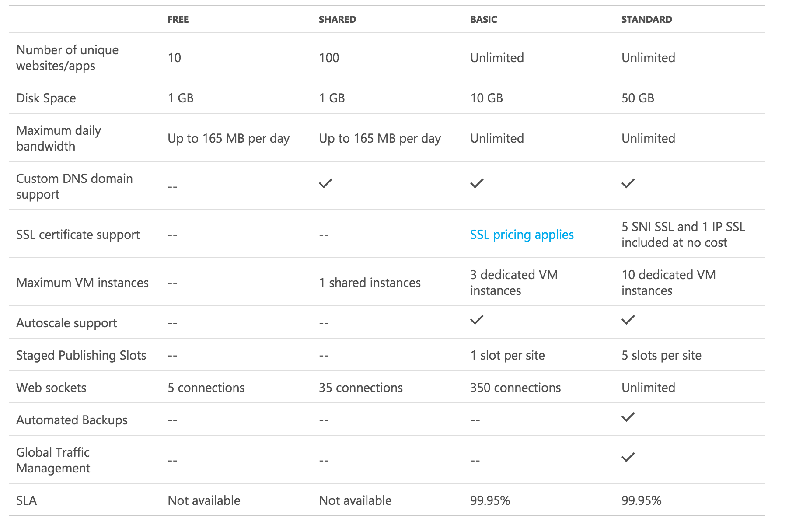The image size is (789, 532).
Task: Click Standard checkmark for Custom DNS domain support
Action: click(628, 183)
